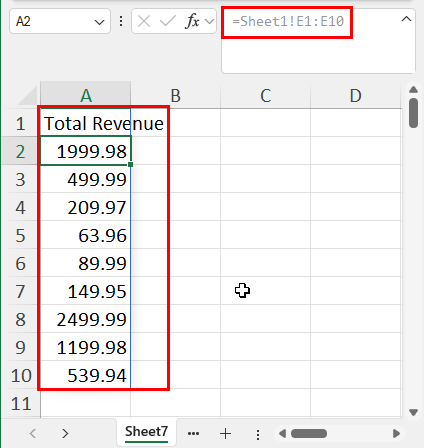Image resolution: width=424 pixels, height=448 pixels.
Task: Click the Total Revenue cell
Action: click(86, 123)
